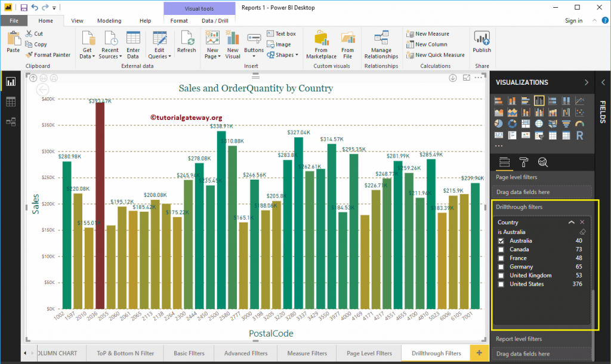The height and width of the screenshot is (364, 611).
Task: Check the Canada filter checkbox
Action: click(501, 249)
